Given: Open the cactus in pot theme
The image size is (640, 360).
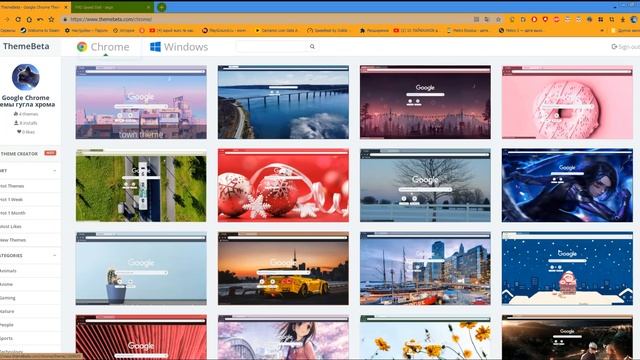Looking at the screenshot, I should click(141, 269).
